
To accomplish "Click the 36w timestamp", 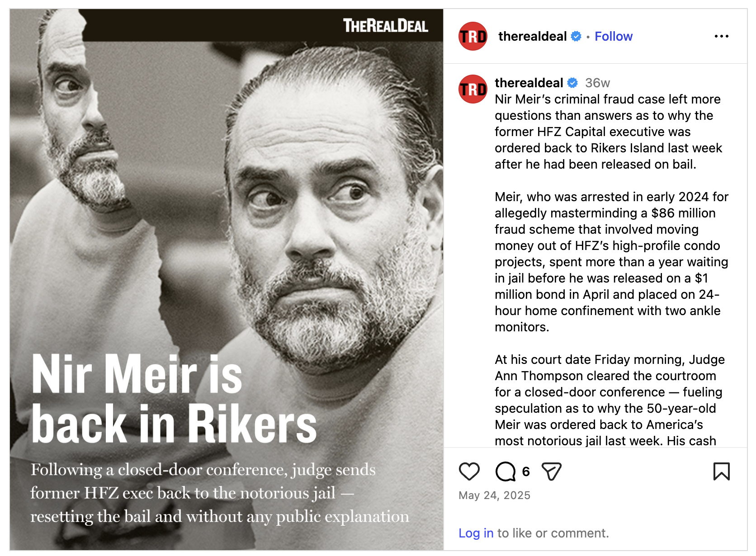I will pyautogui.click(x=597, y=83).
